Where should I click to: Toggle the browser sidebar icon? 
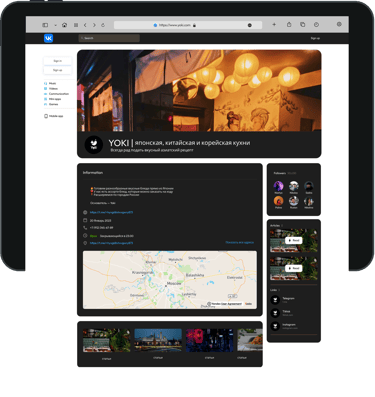pyautogui.click(x=45, y=25)
